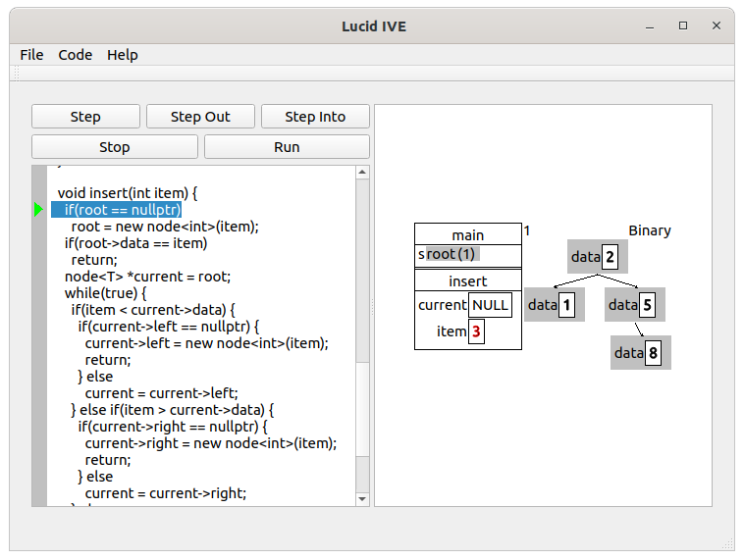The width and height of the screenshot is (744, 560).
Task: Click the 'root (1)' variable in main frame
Action: 452,254
